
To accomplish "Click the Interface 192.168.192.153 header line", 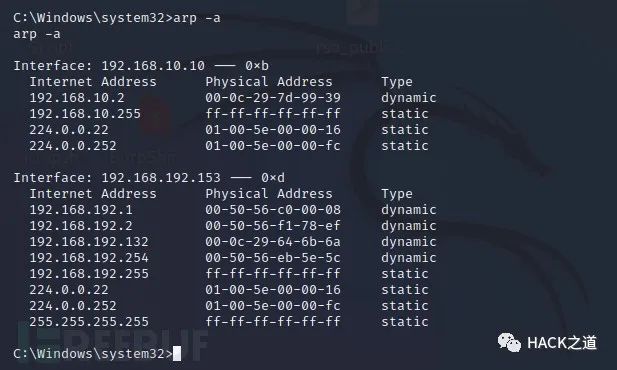I will pyautogui.click(x=149, y=178).
